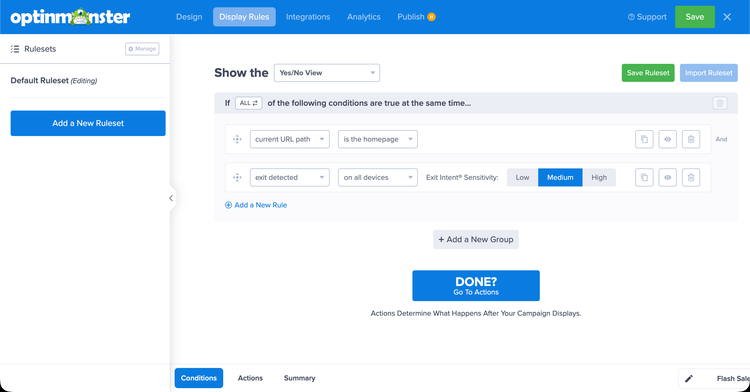Close the campaign builder with X
750x392 pixels.
727,17
